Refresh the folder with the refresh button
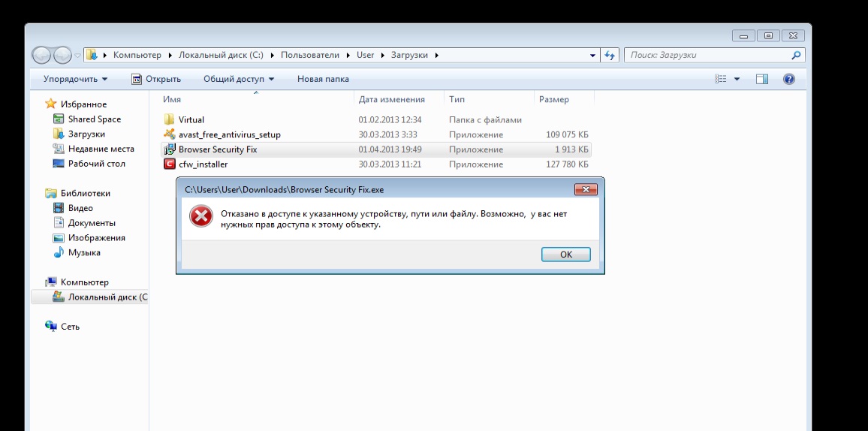 point(610,55)
